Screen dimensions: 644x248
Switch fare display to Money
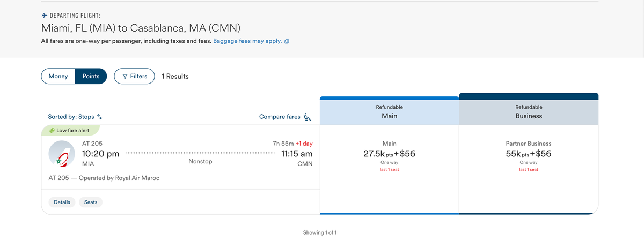tap(58, 76)
